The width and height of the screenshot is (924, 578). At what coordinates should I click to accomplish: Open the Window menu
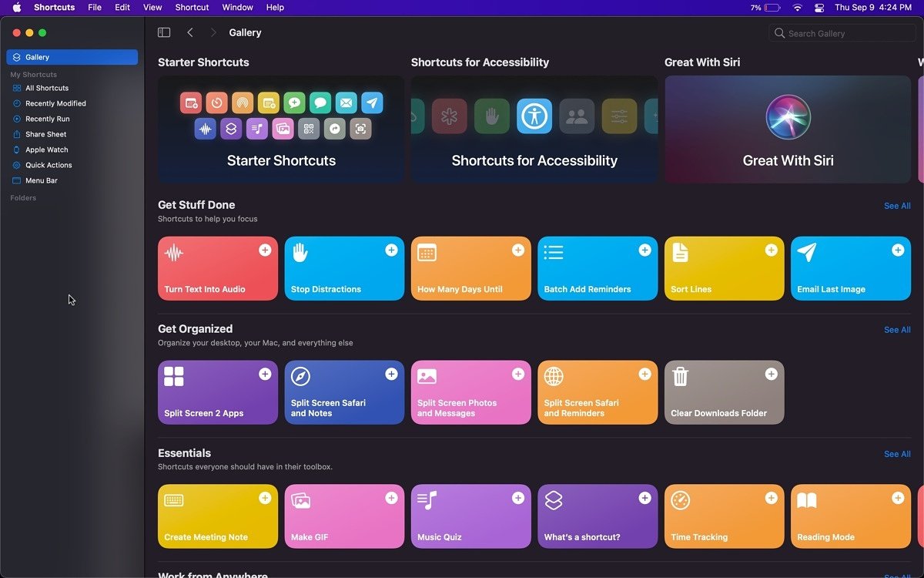coord(237,8)
